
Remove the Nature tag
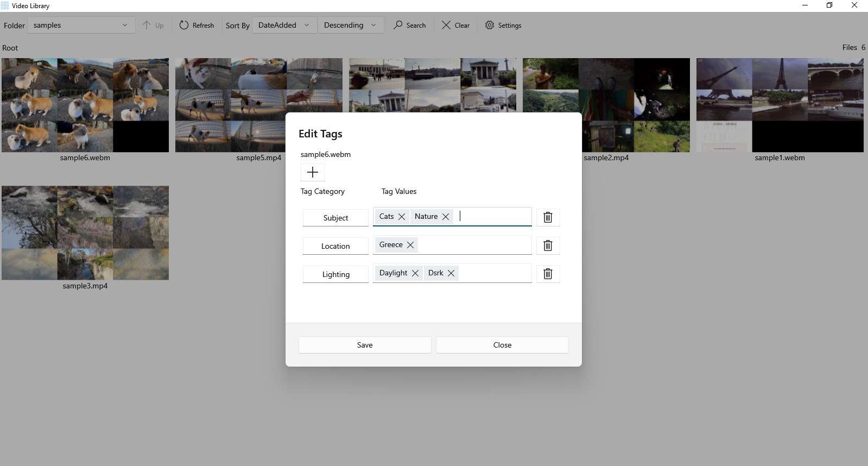coord(446,217)
